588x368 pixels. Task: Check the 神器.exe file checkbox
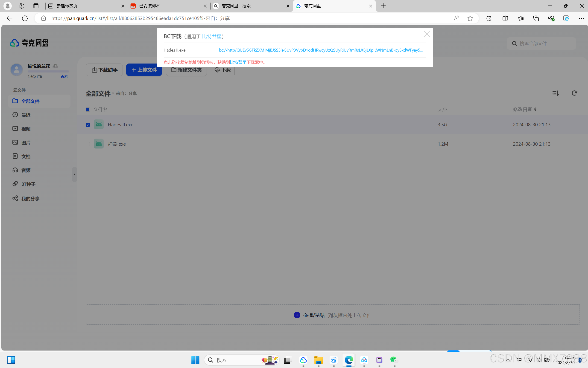pyautogui.click(x=88, y=144)
